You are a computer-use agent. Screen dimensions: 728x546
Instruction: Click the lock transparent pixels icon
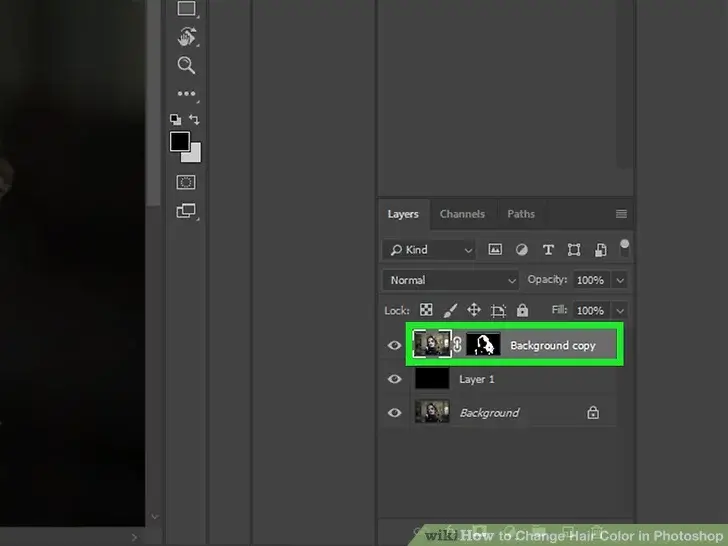point(426,311)
